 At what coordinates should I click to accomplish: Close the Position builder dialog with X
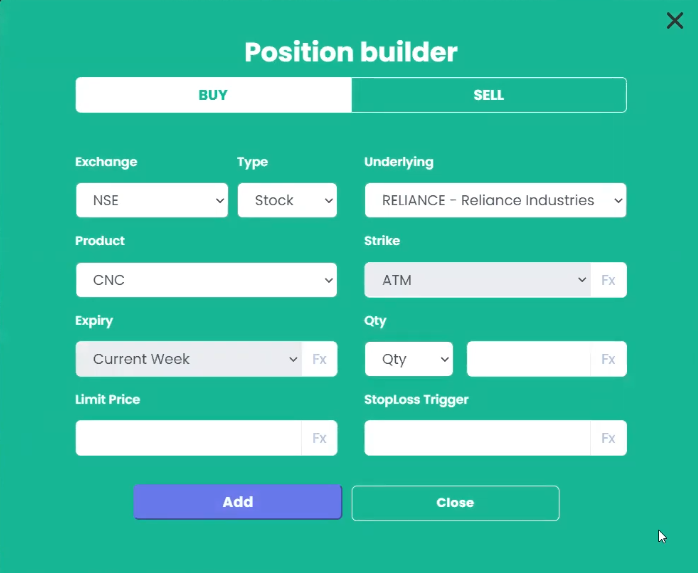675,21
